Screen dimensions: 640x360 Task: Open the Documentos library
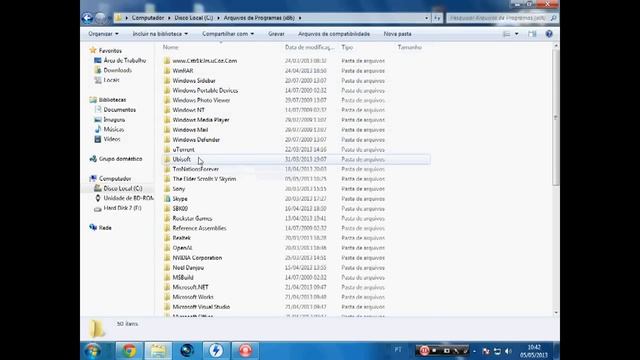(x=120, y=110)
